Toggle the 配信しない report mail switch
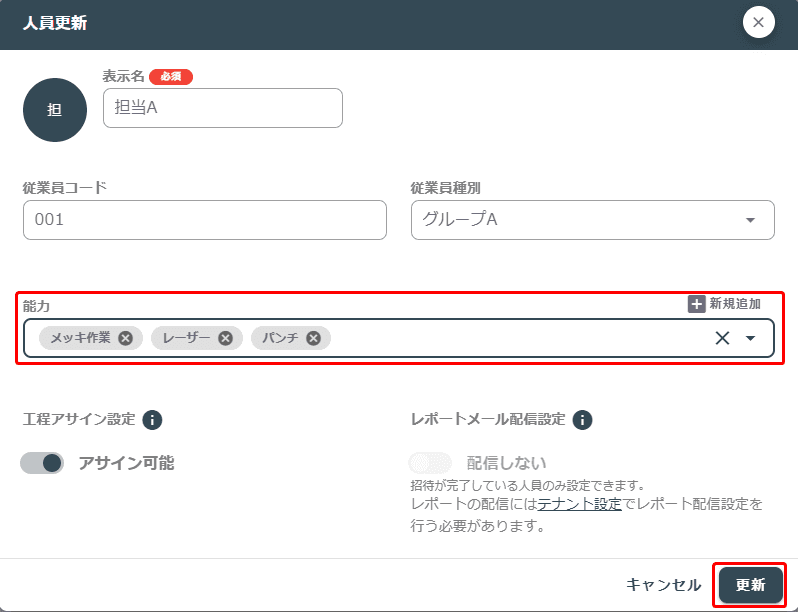 [430, 463]
